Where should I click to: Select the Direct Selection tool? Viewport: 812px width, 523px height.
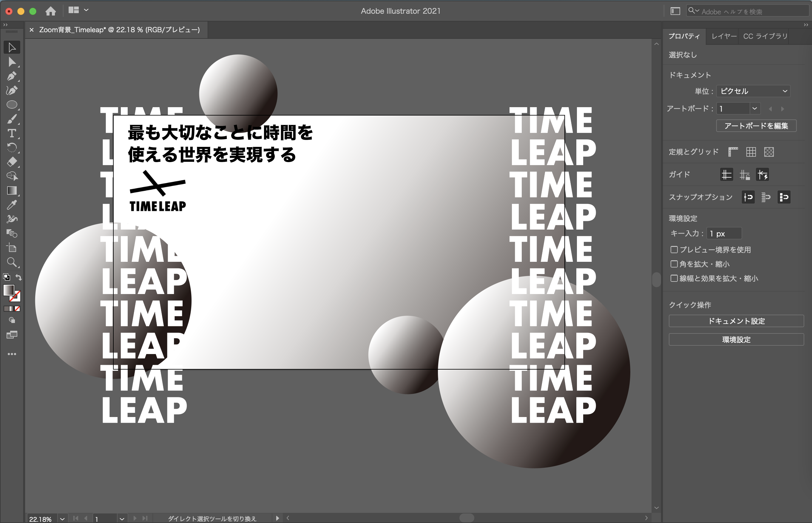pyautogui.click(x=12, y=62)
